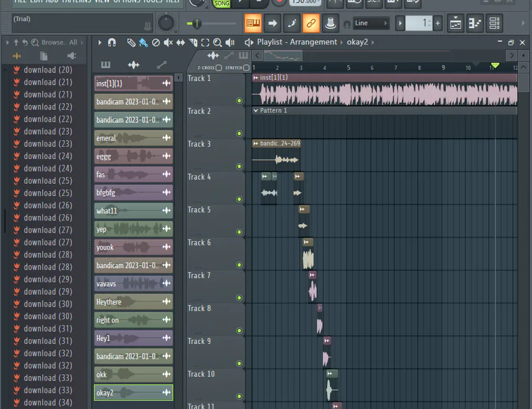Mute Track 2 with its green light
The width and height of the screenshot is (532, 409).
click(x=239, y=134)
